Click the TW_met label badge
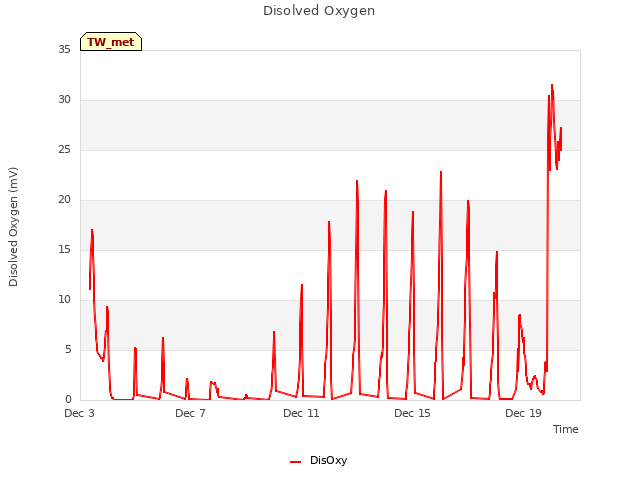 [x=111, y=42]
